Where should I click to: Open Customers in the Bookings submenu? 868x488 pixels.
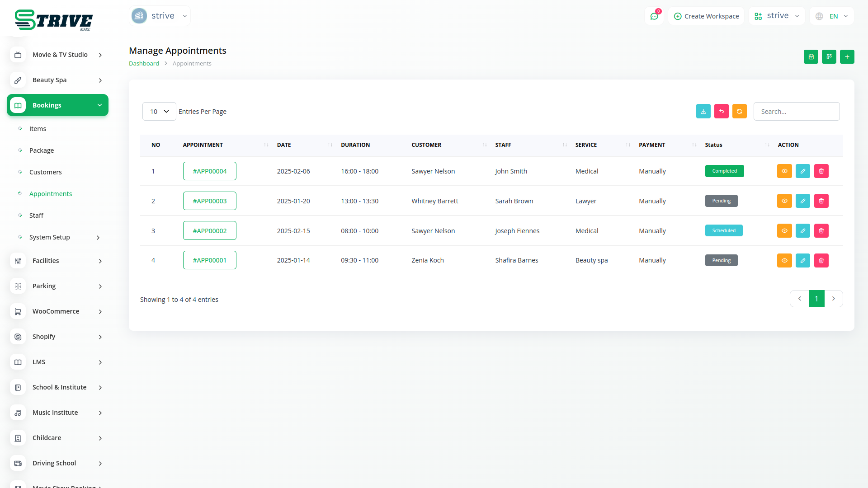point(45,172)
